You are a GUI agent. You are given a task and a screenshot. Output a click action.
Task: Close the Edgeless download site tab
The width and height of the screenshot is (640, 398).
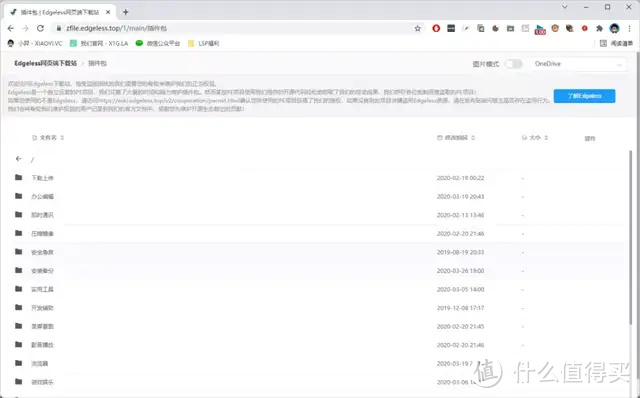point(108,12)
